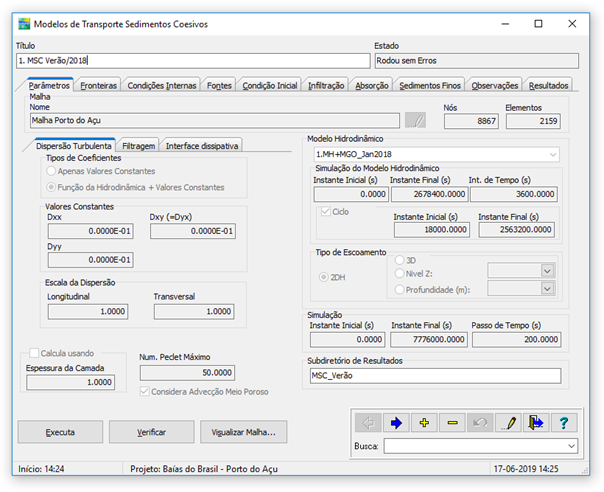Go to the next record with blue arrow
The image size is (604, 492).
click(x=396, y=423)
